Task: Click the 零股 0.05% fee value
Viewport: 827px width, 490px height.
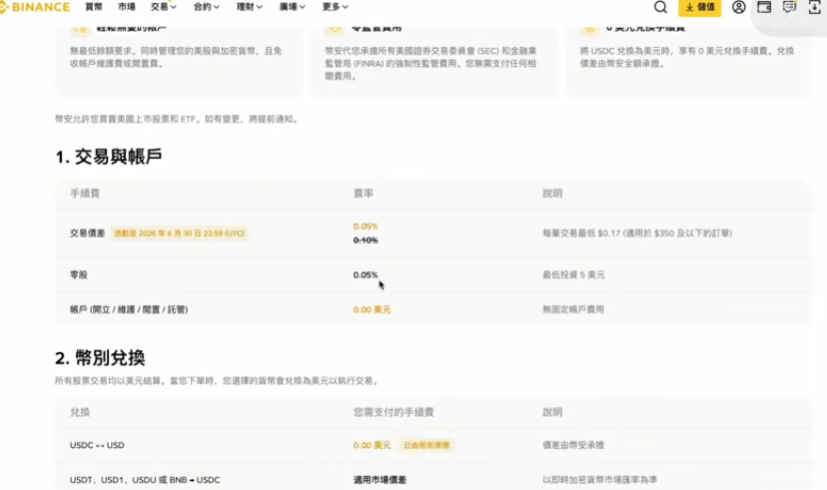Action: tap(366, 275)
